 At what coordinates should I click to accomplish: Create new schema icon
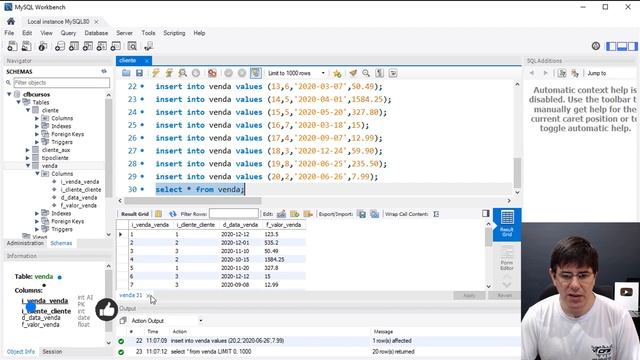tap(60, 46)
